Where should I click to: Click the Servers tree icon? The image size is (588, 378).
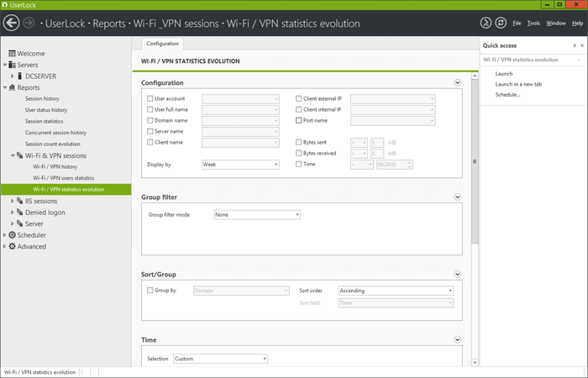pyautogui.click(x=12, y=65)
